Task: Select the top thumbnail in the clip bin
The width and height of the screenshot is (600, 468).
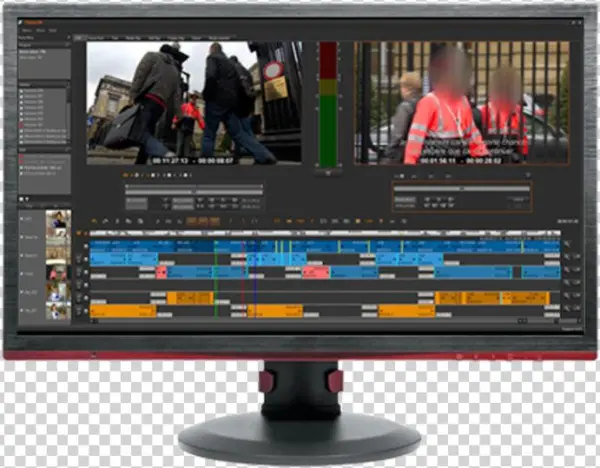Action: click(58, 219)
